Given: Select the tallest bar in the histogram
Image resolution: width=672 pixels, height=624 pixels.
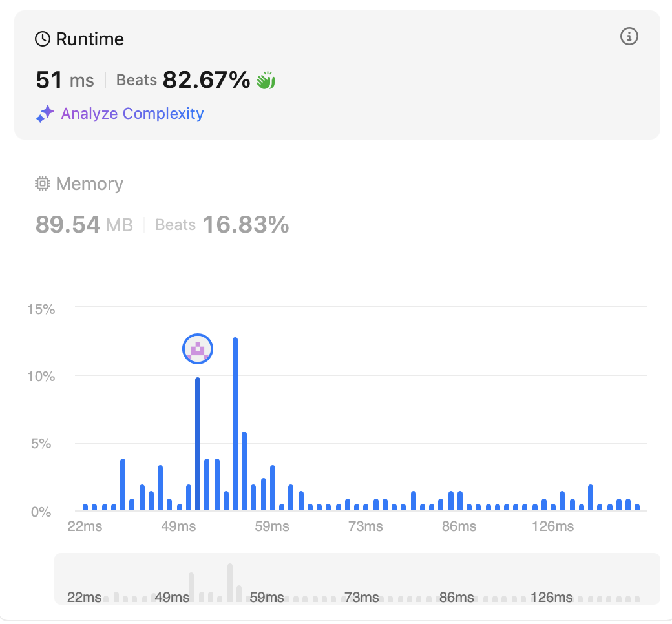Looking at the screenshot, I should coord(235,424).
